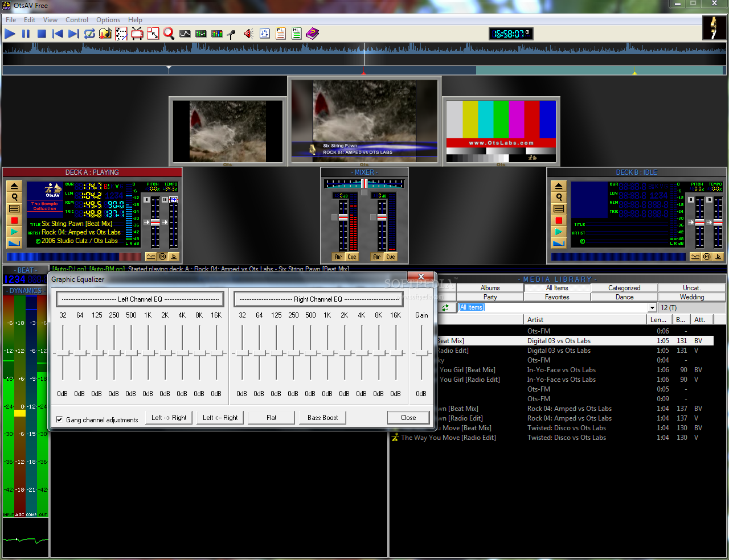This screenshot has height=560, width=729.
Task: Toggle the Auto-DJ loop icon in toolbar
Action: click(89, 34)
